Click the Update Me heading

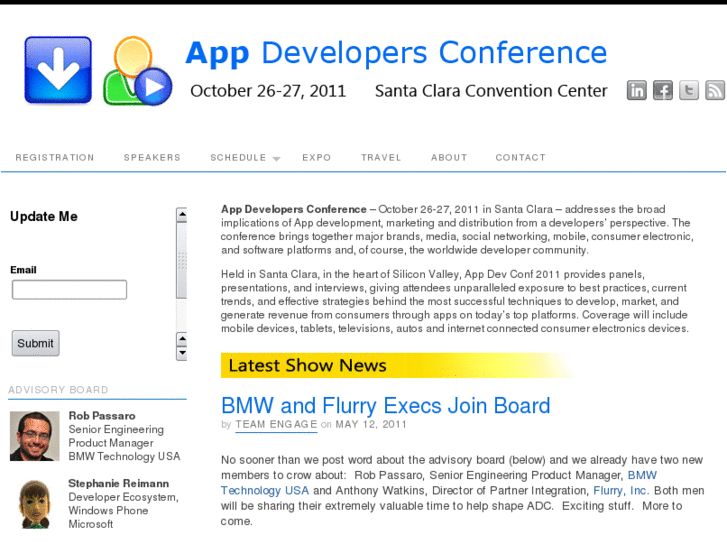click(x=44, y=217)
